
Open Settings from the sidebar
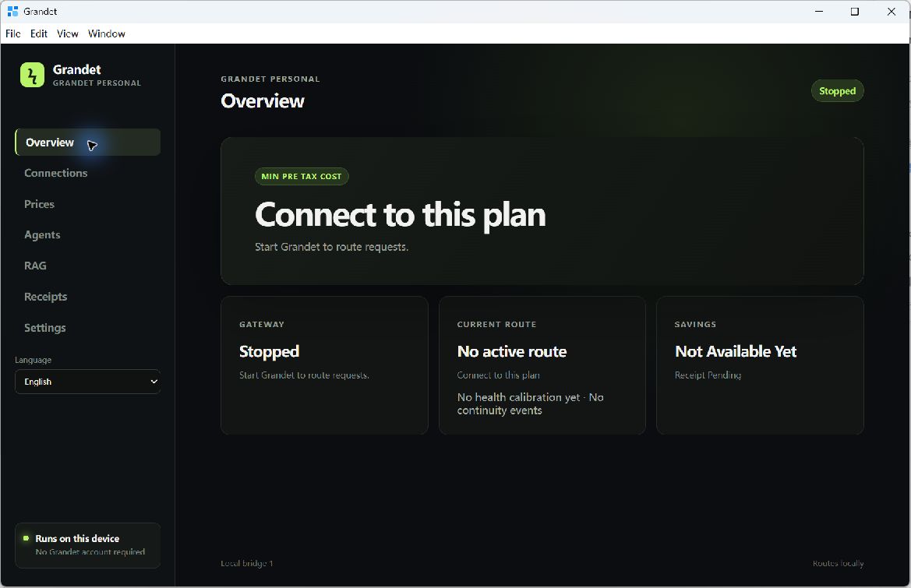[x=44, y=328]
